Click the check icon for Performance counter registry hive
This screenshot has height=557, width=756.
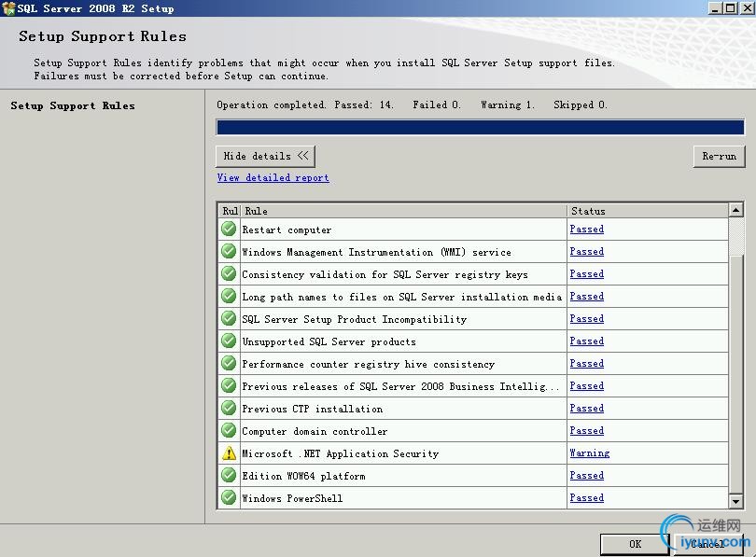tap(229, 363)
